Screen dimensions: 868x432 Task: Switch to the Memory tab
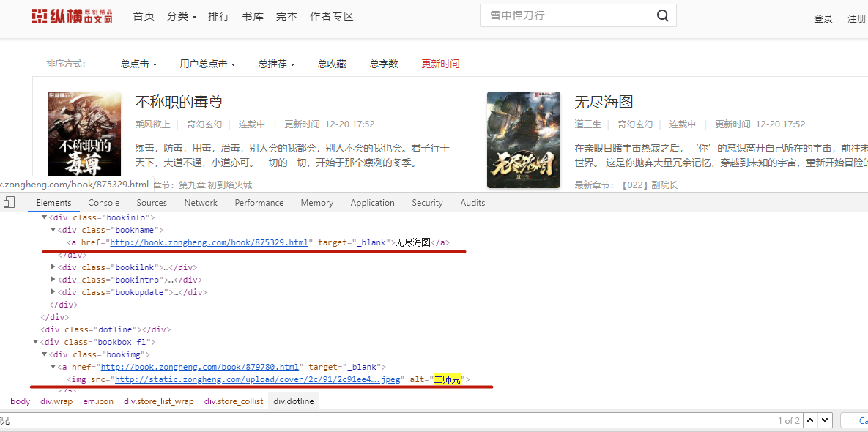point(317,203)
